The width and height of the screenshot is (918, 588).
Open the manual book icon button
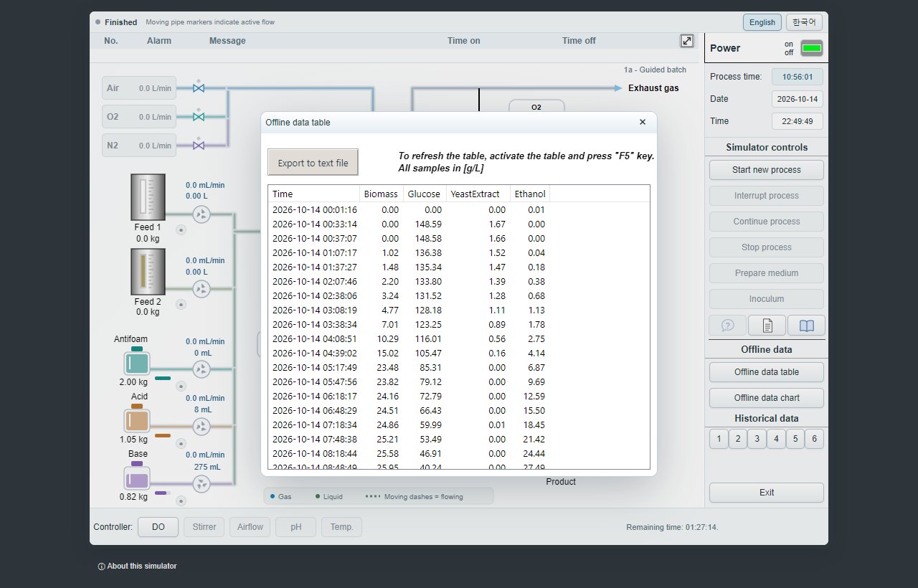coord(806,326)
